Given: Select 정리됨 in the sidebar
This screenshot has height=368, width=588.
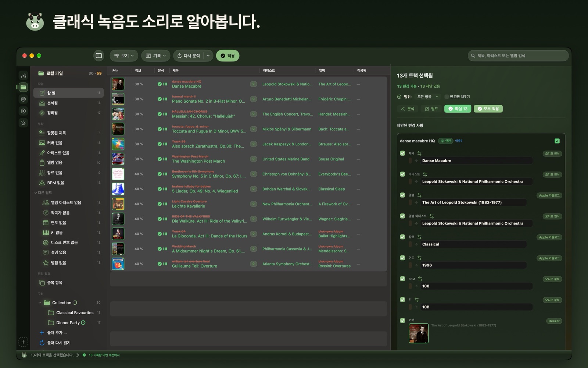Looking at the screenshot, I should pos(69,113).
